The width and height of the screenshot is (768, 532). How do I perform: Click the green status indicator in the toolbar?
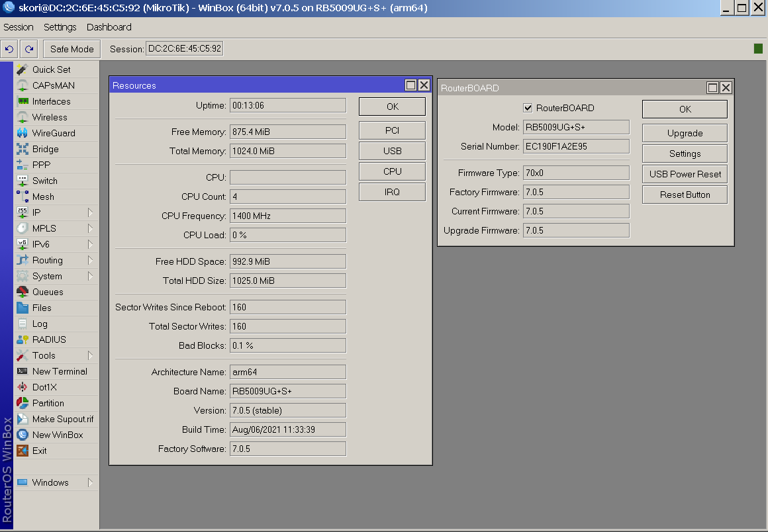[x=758, y=48]
